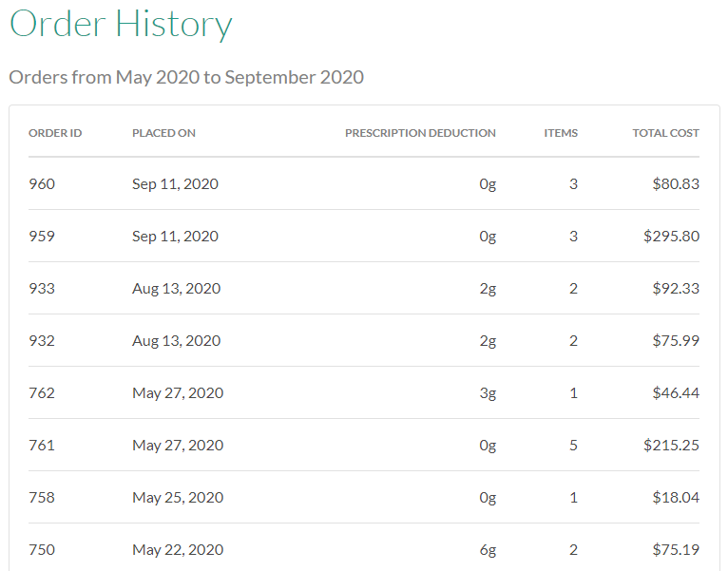Select the $215.25 total for order 761

[671, 445]
